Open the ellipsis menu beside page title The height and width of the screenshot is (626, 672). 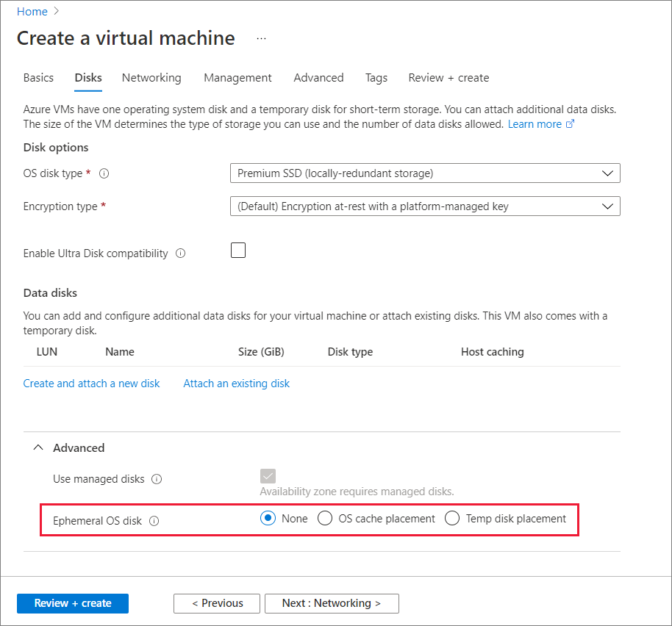click(x=261, y=38)
